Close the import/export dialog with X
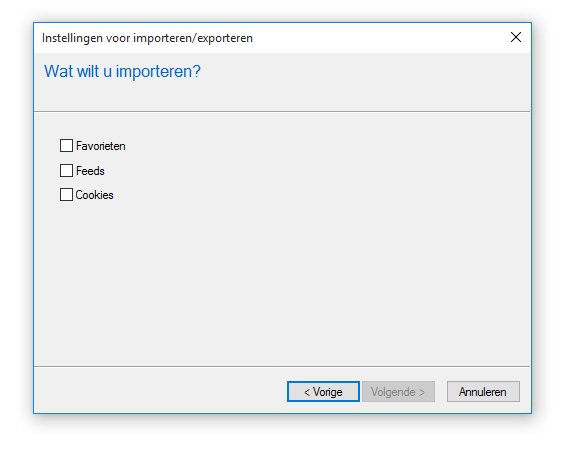The height and width of the screenshot is (460, 575). 516,37
